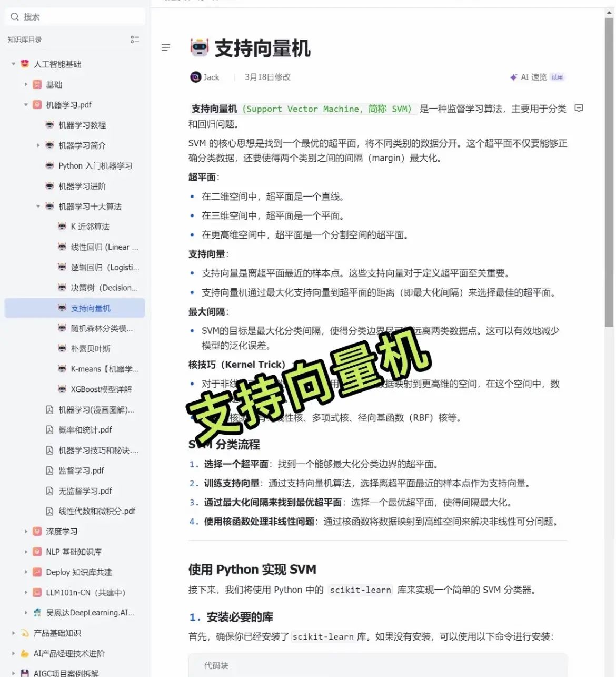This screenshot has width=616, height=677.
Task: Click the directory settings icon beside 知识库目录
Action: [x=135, y=39]
